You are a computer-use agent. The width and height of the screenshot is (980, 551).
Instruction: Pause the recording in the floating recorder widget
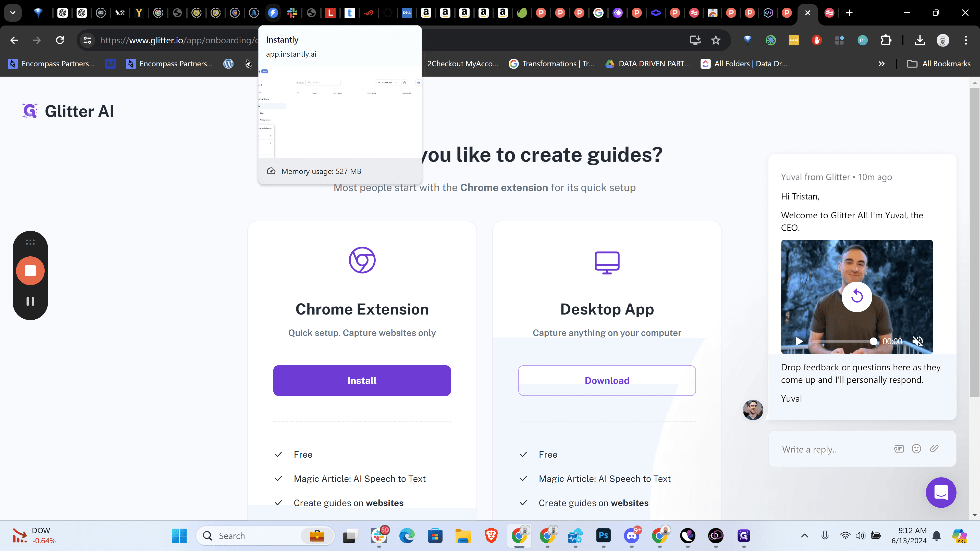coord(30,301)
